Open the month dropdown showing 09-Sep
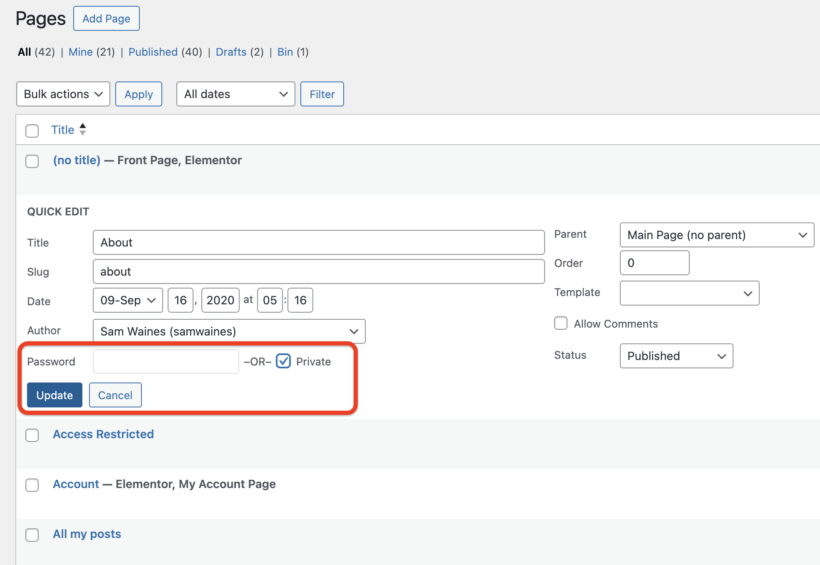Screen dimensions: 820x565 click(128, 300)
